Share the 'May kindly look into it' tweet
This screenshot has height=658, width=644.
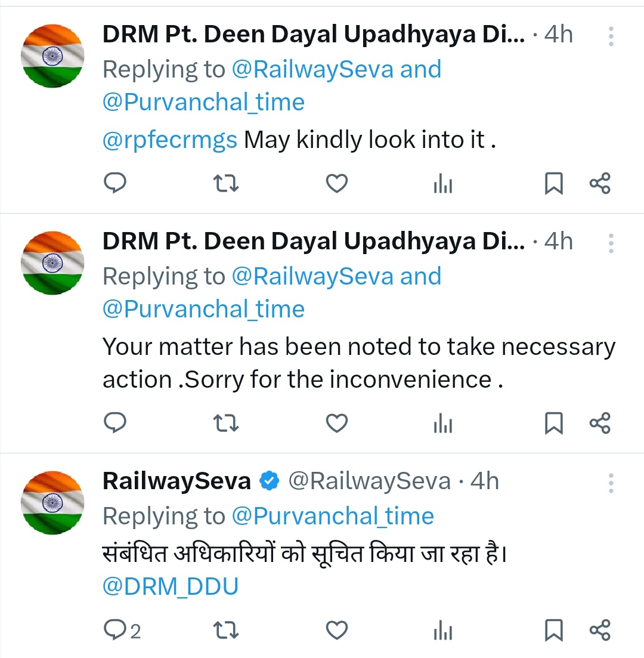tap(600, 183)
